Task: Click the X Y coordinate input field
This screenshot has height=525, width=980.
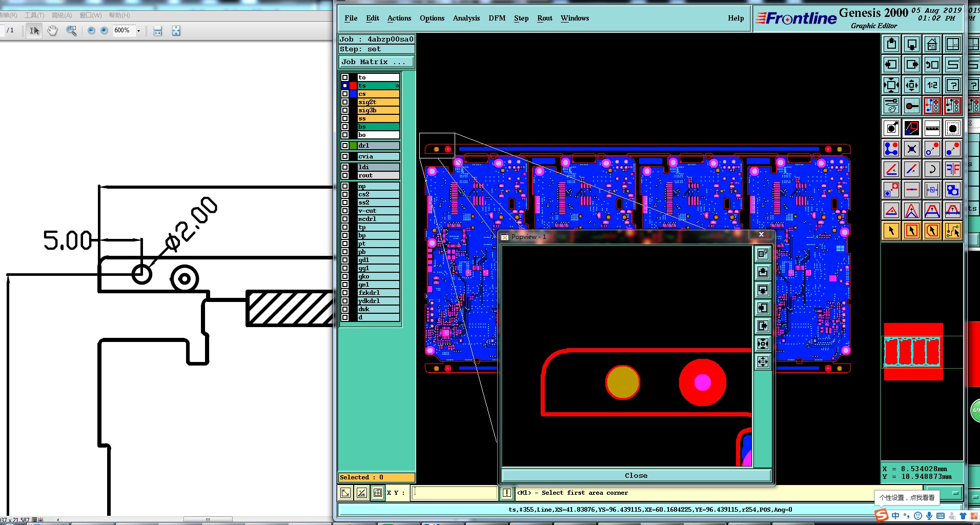Action: point(455,493)
